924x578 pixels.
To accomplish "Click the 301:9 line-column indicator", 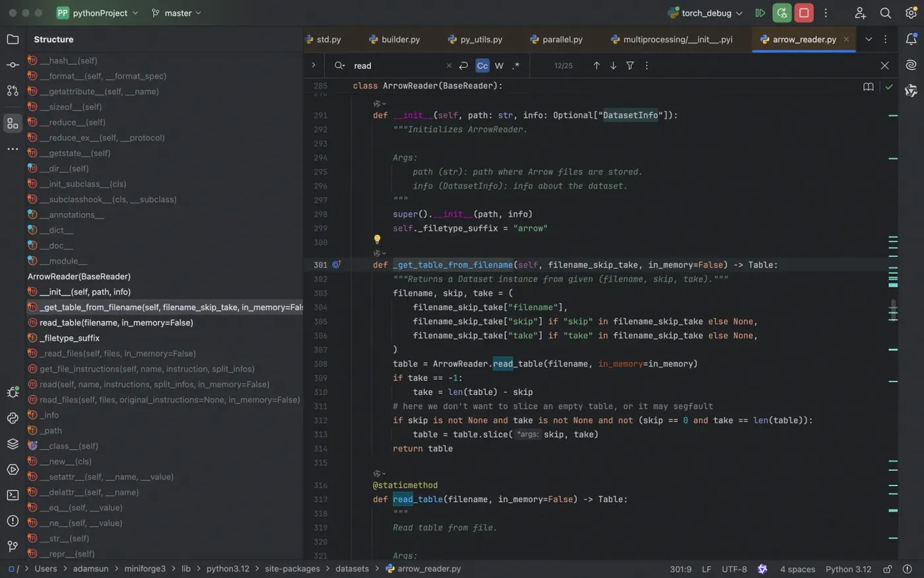I will (x=680, y=569).
